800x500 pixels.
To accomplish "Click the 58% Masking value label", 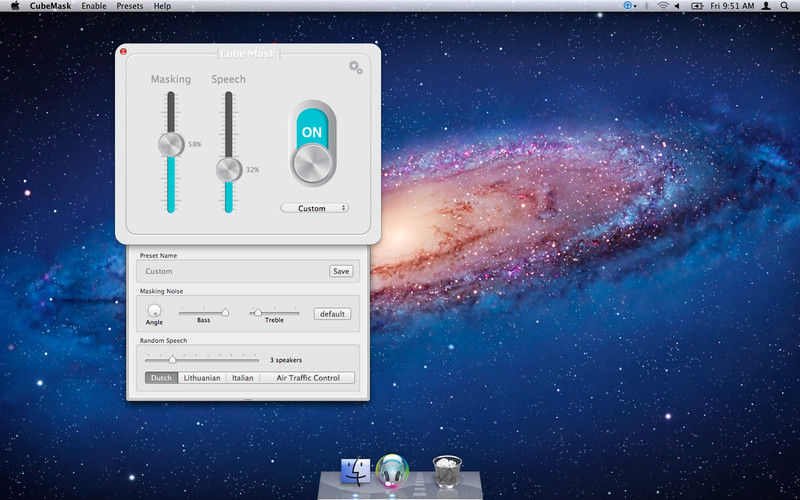I will pyautogui.click(x=195, y=144).
